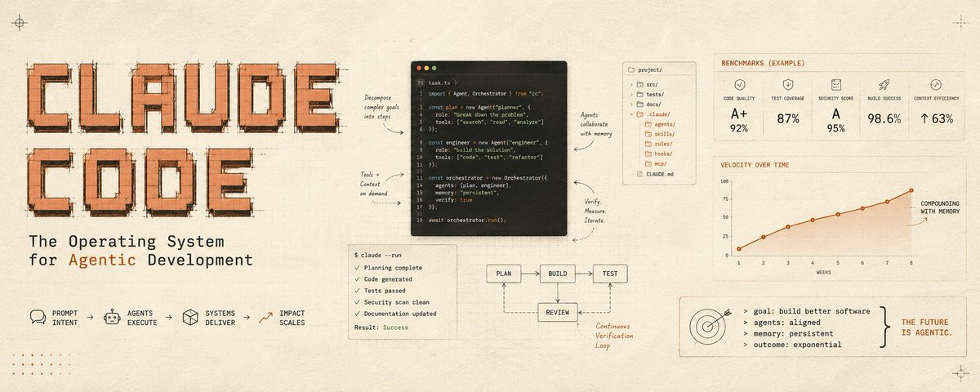Screen dimensions: 980x392
Task: Select the task.ts editor tab
Action: coord(433,83)
